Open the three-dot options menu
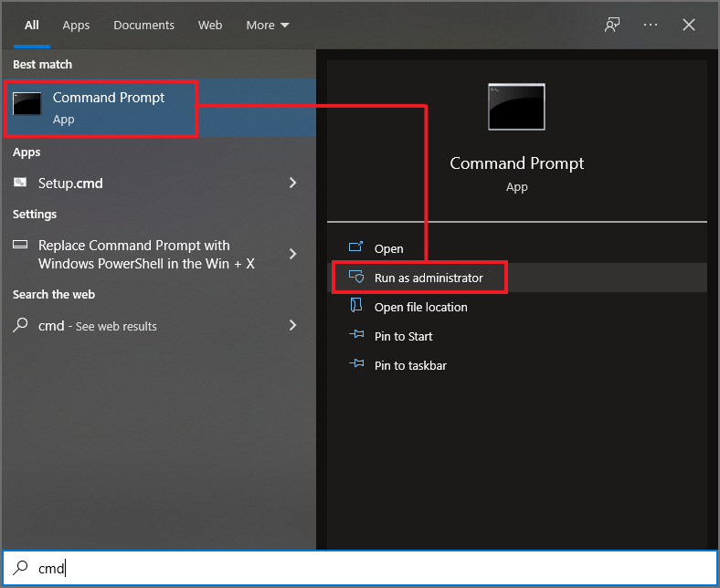Image resolution: width=720 pixels, height=588 pixels. tap(651, 25)
